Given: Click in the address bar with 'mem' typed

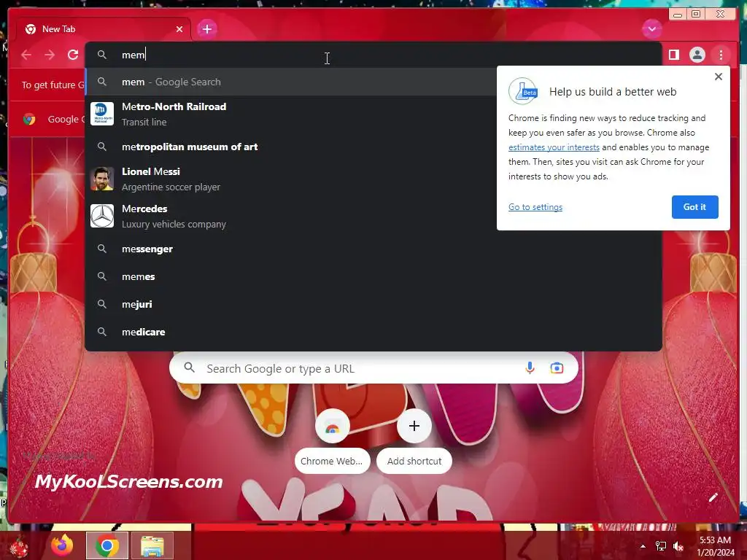Looking at the screenshot, I should 373,55.
